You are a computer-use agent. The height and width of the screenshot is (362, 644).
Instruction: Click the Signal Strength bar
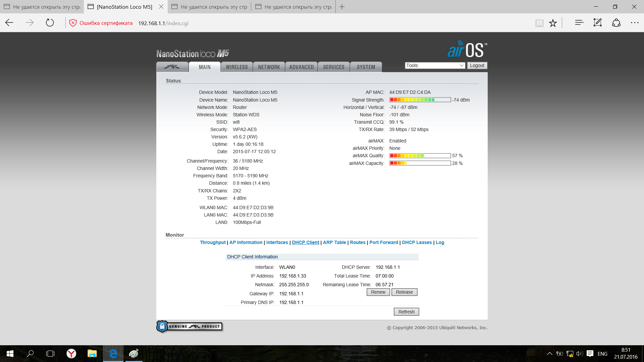[x=420, y=100]
